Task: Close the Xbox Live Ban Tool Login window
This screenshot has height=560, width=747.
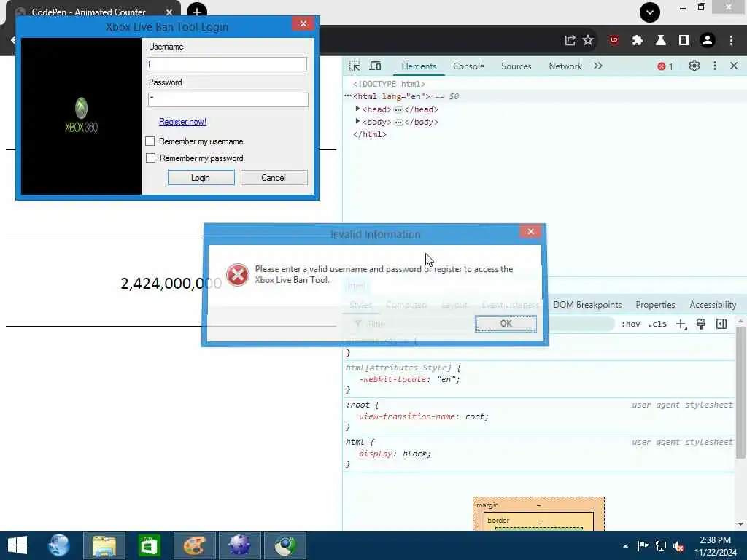Action: point(303,24)
